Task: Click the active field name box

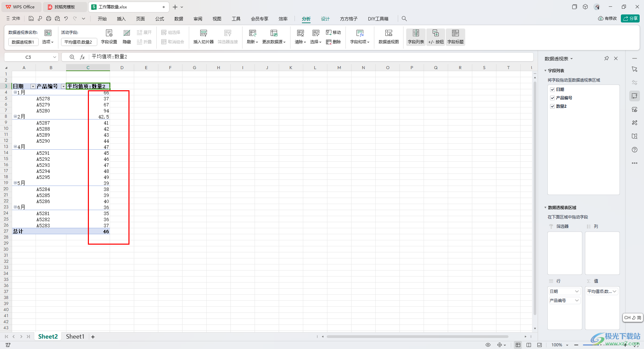Action: tap(79, 42)
